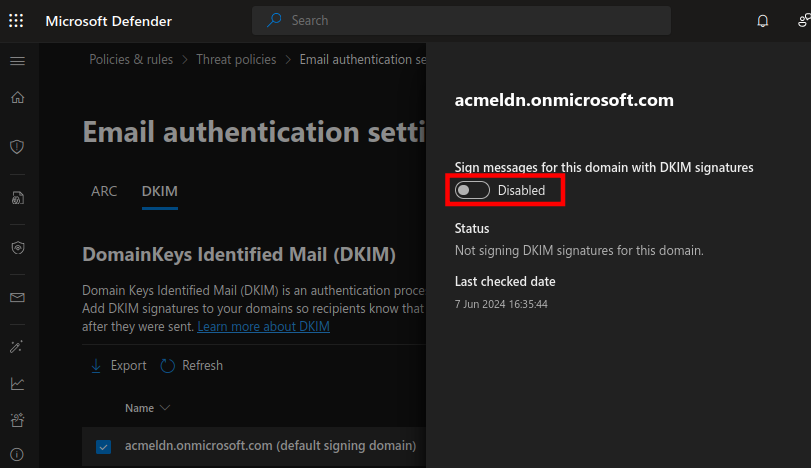
Task: Open the Learn more about DKIM link
Action: click(x=263, y=327)
